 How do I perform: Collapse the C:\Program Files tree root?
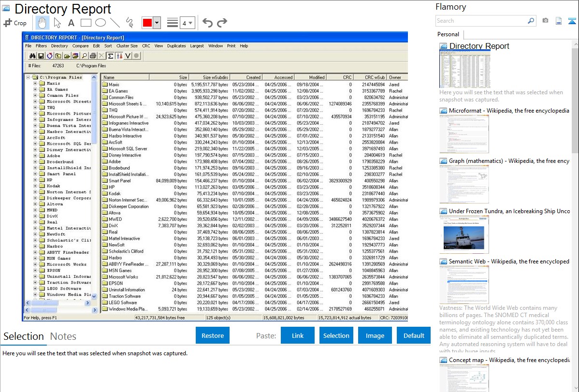coord(28,77)
